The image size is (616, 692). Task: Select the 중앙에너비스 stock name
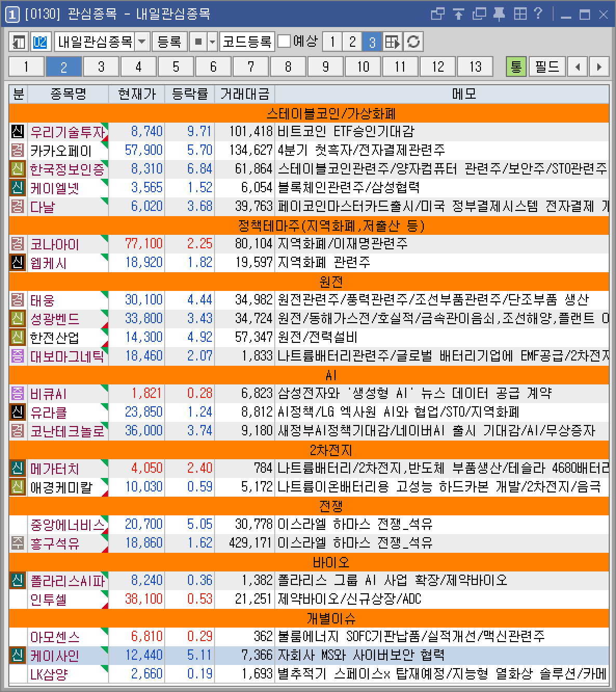point(67,525)
